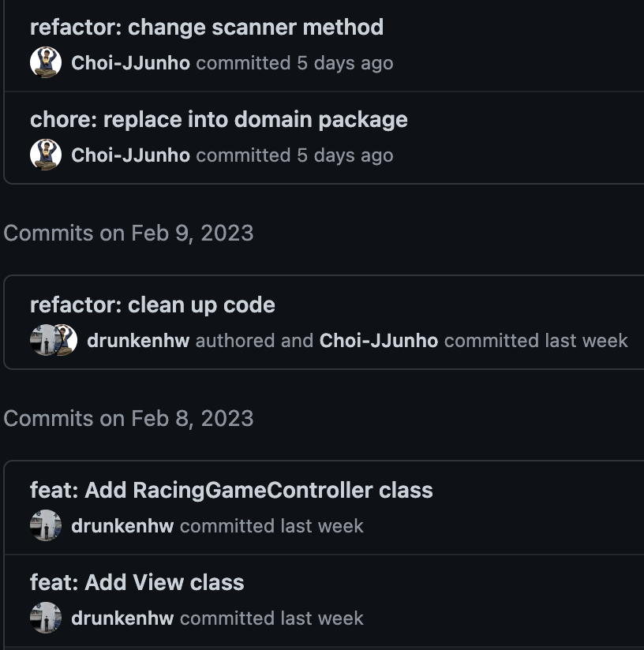
Task: Click the Choi-JJunho username under the scanner method commit
Action: 130,63
